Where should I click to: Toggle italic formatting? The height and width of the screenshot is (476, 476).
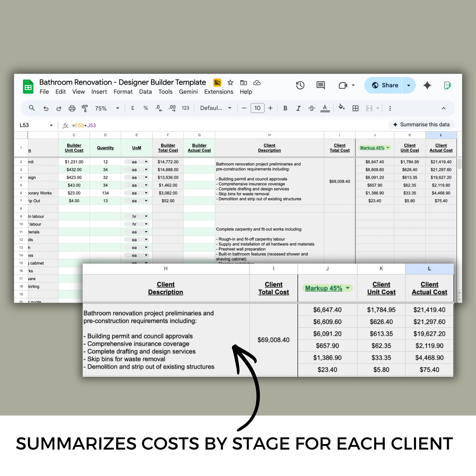[x=298, y=108]
